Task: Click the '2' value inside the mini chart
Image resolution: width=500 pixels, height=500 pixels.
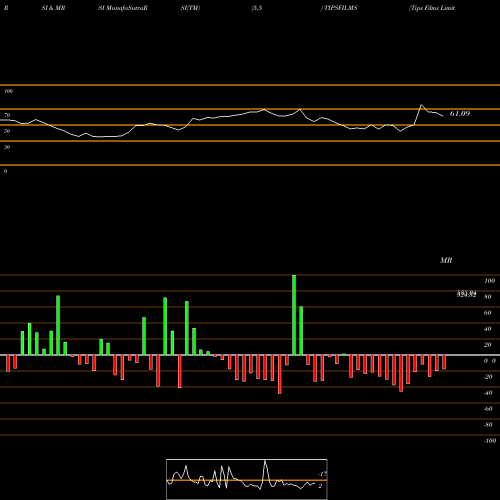Action: [x=320, y=486]
